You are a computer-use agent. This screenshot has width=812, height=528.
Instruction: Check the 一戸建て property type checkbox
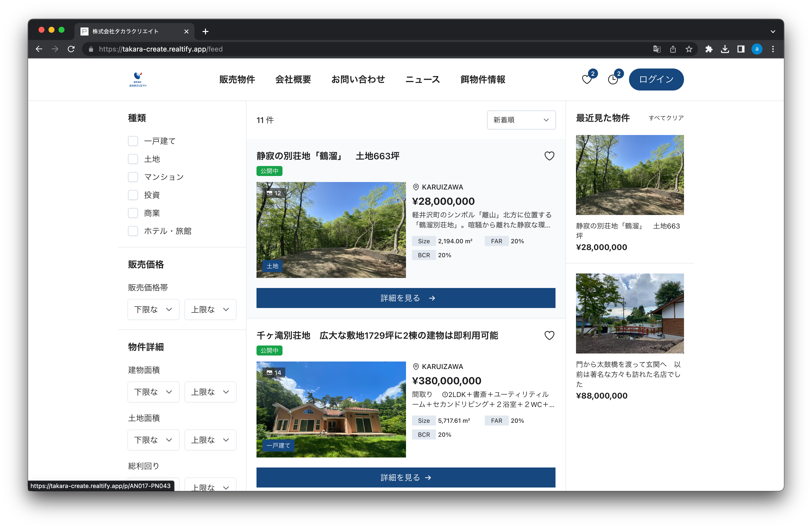133,141
